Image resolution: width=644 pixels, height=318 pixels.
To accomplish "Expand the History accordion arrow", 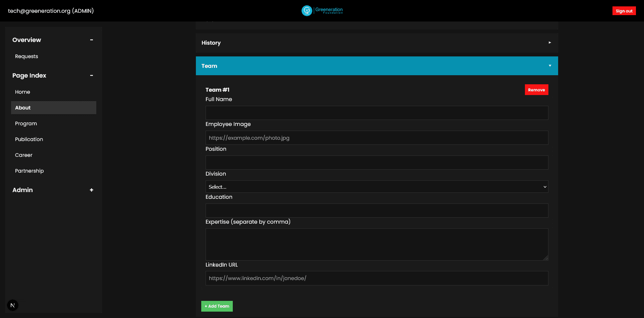I will click(549, 43).
